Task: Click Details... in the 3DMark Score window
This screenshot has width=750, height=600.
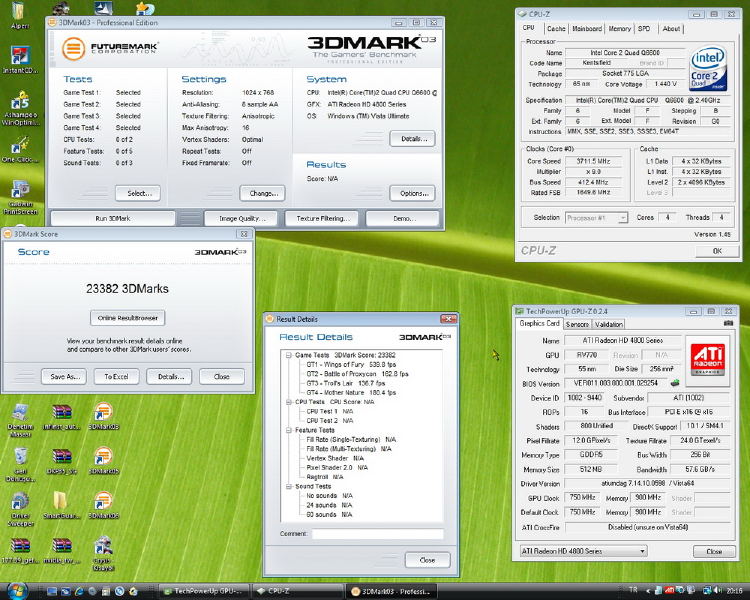Action: pos(170,377)
